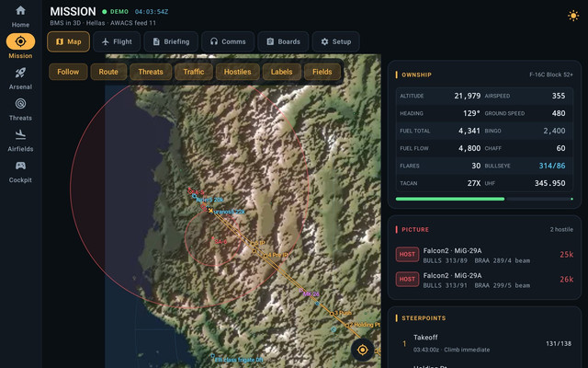Image resolution: width=588 pixels, height=368 pixels.
Task: Open the Airfields landing plane icon
Action: 20,134
